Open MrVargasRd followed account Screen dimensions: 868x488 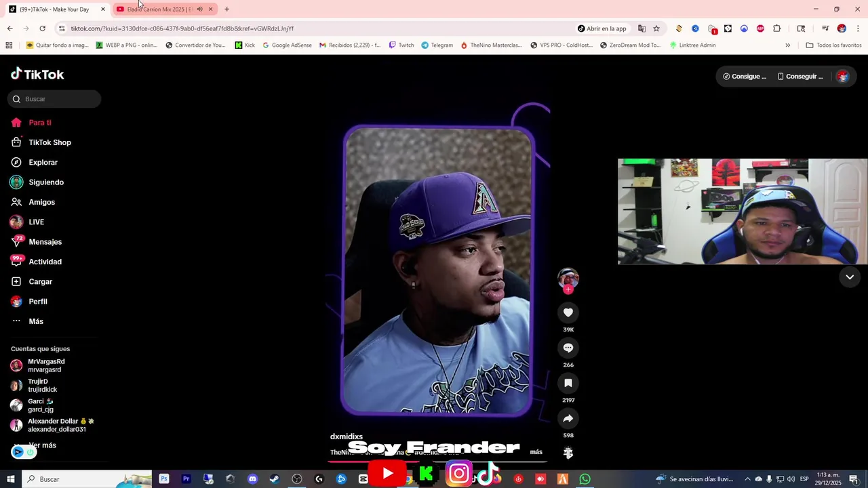[38, 366]
